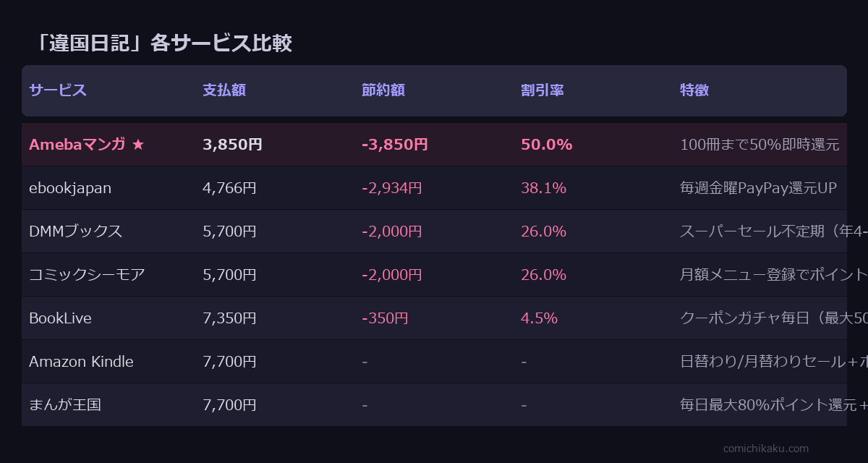Click the 3,850円 payment amount cell
The image size is (868, 463).
[232, 145]
